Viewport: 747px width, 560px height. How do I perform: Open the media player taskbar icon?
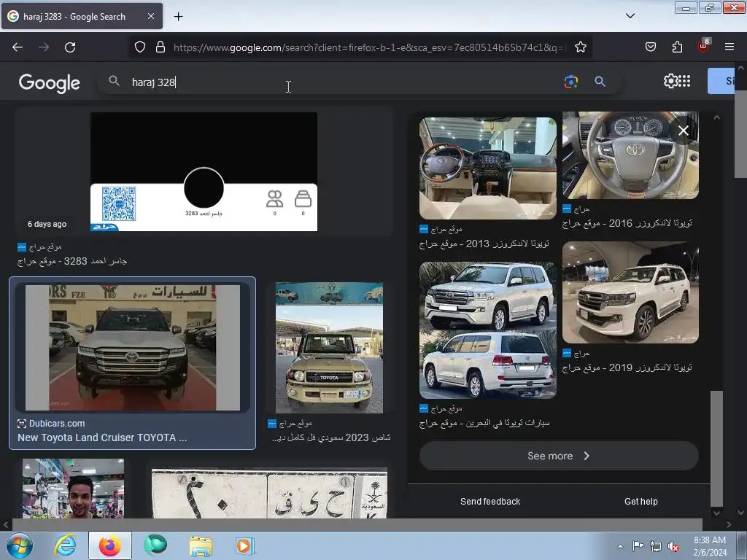(245, 545)
